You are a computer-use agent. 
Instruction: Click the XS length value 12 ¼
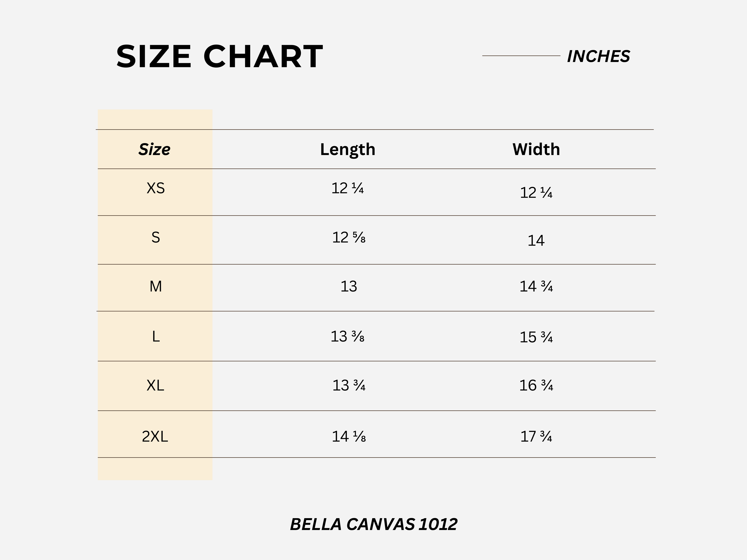coord(347,188)
